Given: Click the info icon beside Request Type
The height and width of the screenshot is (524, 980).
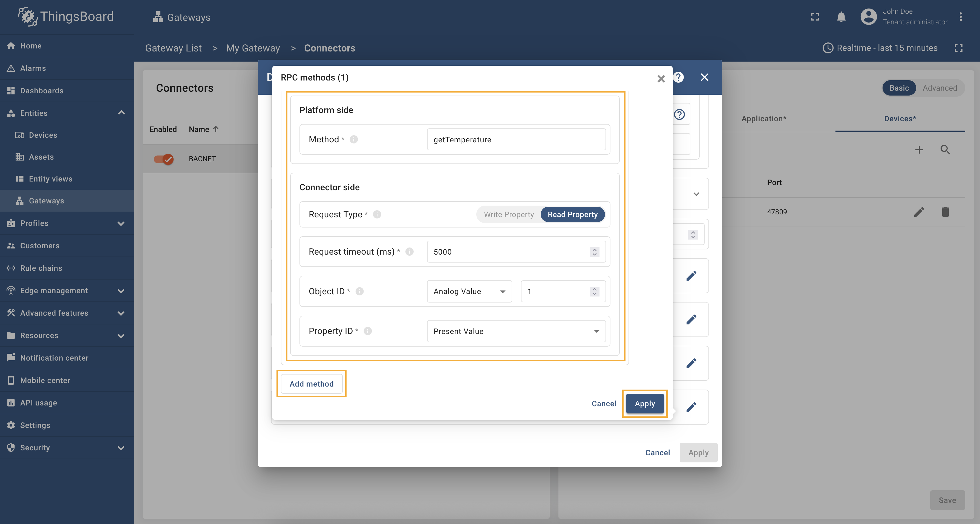Looking at the screenshot, I should pyautogui.click(x=377, y=214).
